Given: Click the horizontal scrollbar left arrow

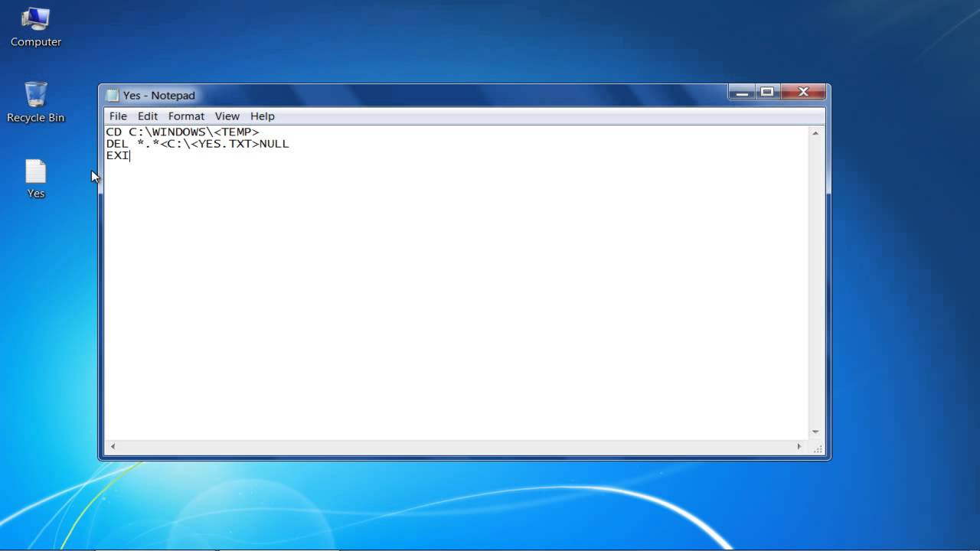Looking at the screenshot, I should [x=113, y=446].
